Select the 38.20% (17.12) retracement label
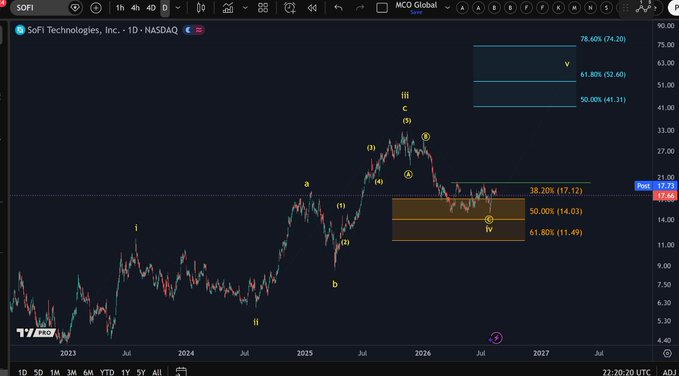679x376 pixels. (x=556, y=191)
